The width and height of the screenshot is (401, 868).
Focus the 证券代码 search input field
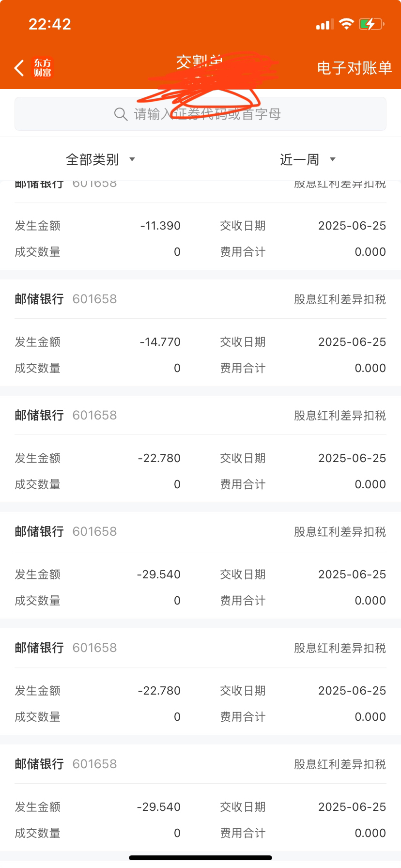click(x=200, y=114)
